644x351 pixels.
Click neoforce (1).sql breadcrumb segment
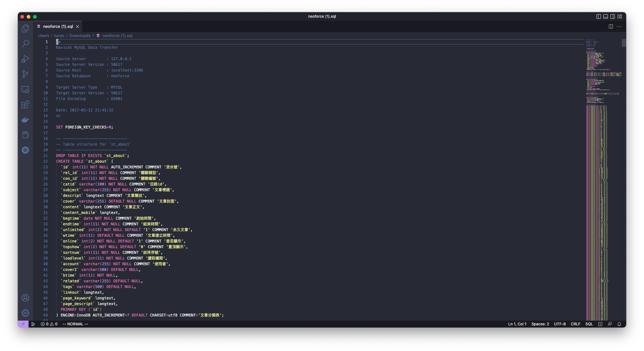(117, 36)
